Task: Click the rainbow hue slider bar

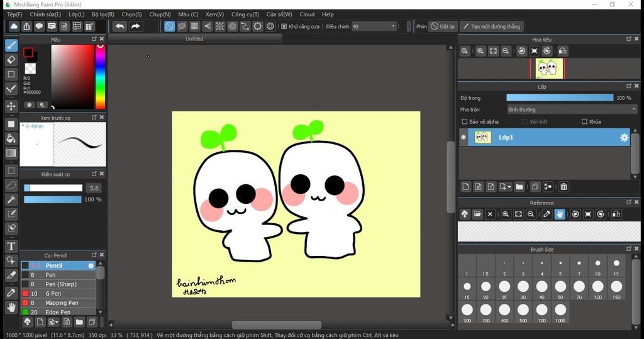Action: click(x=100, y=77)
